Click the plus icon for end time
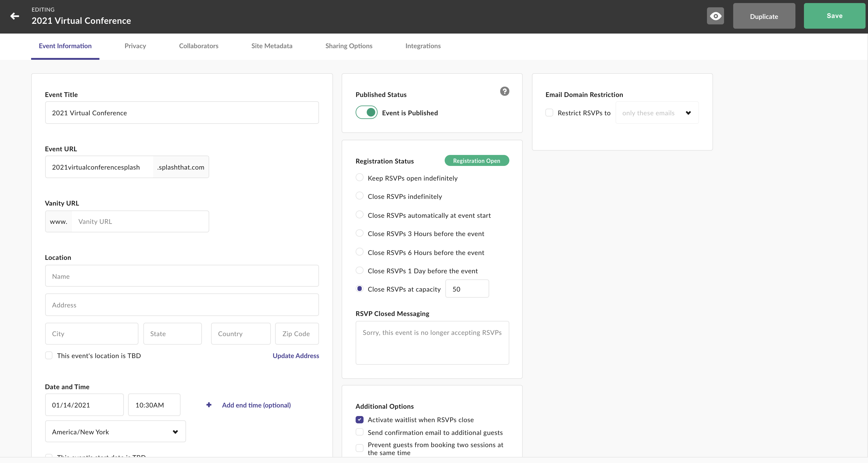The height and width of the screenshot is (463, 868). [x=209, y=405]
